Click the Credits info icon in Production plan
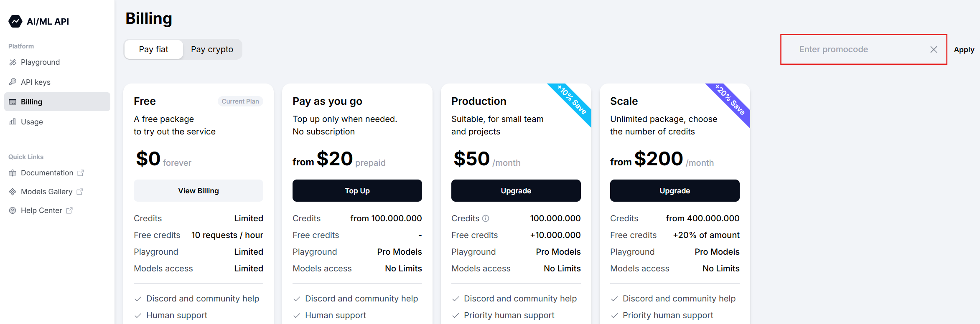This screenshot has width=980, height=324. pyautogui.click(x=486, y=218)
